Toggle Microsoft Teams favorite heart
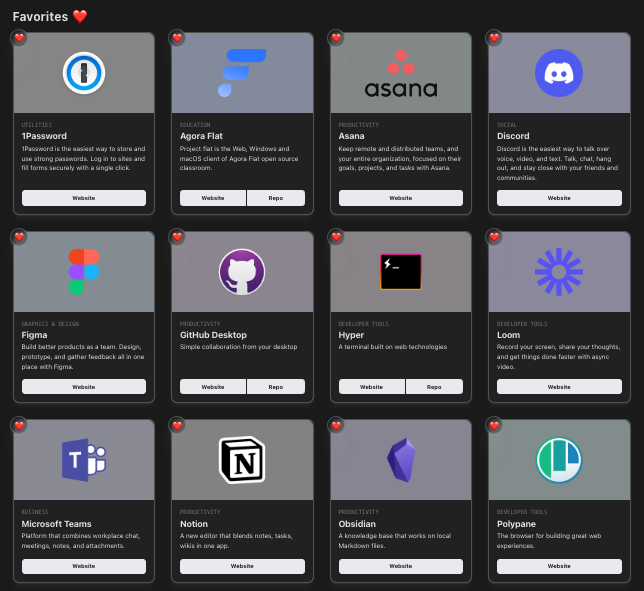 19,425
